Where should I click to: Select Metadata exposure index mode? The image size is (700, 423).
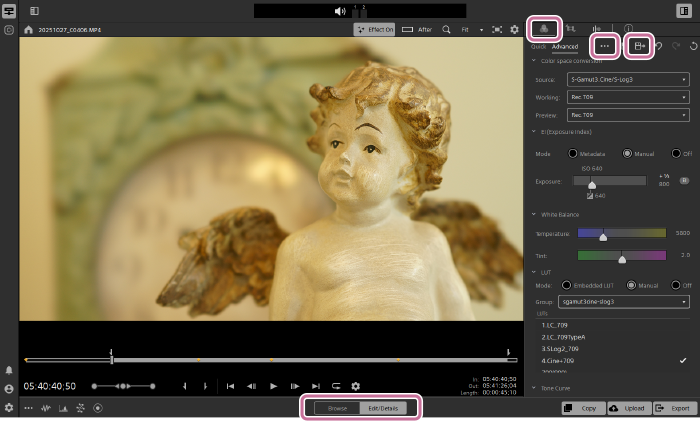[x=572, y=153]
